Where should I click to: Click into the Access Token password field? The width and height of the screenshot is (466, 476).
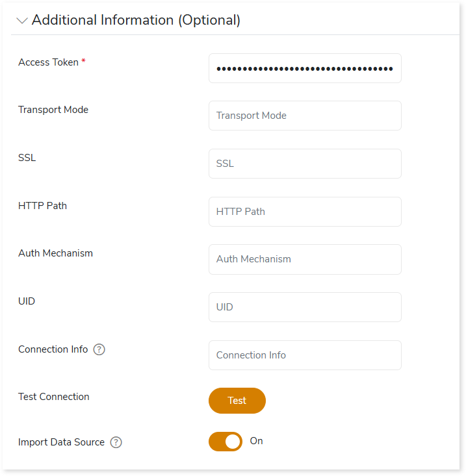pyautogui.click(x=305, y=68)
